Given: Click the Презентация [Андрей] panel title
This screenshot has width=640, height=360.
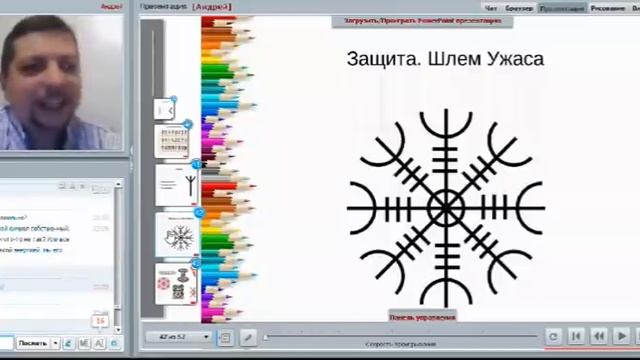Looking at the screenshot, I should click(x=186, y=7).
